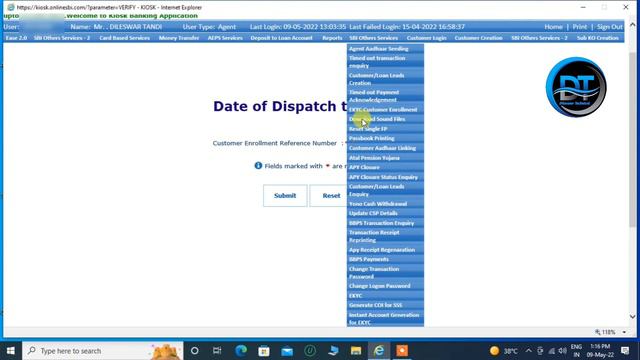Open the Money Transfer menu
Viewport: 640px width, 360px height.
pyautogui.click(x=179, y=38)
